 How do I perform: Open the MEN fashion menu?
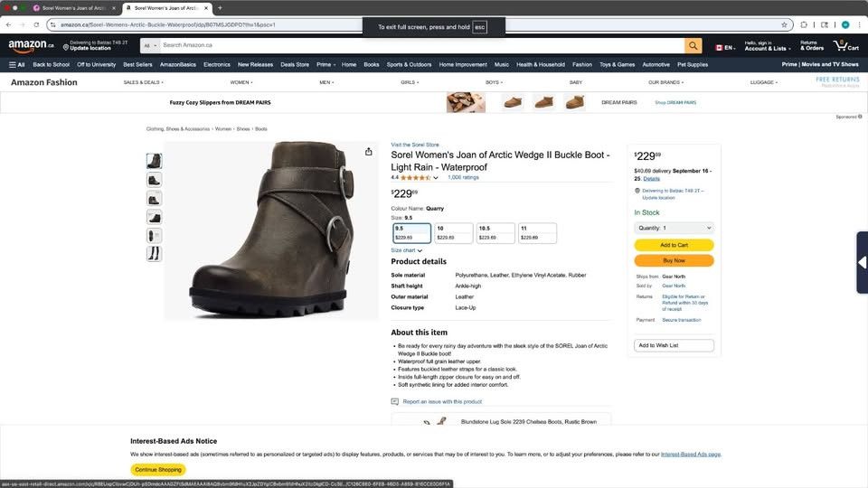[326, 82]
